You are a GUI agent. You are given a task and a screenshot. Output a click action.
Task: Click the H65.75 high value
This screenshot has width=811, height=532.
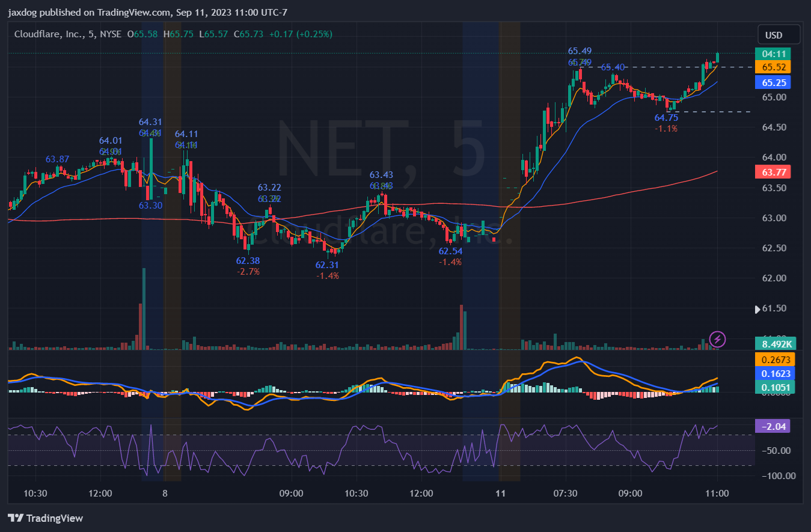[x=178, y=34]
